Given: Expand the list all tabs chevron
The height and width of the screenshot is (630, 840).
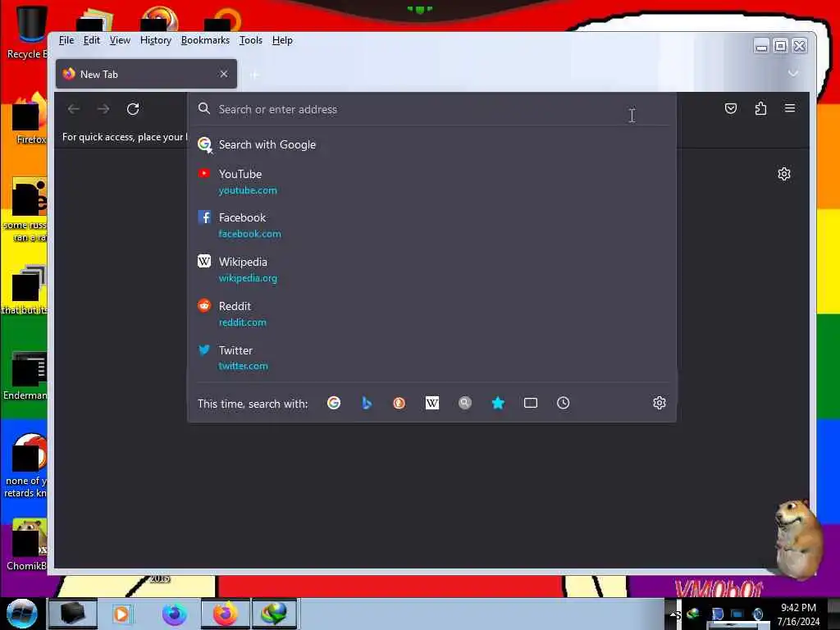Looking at the screenshot, I should (793, 73).
